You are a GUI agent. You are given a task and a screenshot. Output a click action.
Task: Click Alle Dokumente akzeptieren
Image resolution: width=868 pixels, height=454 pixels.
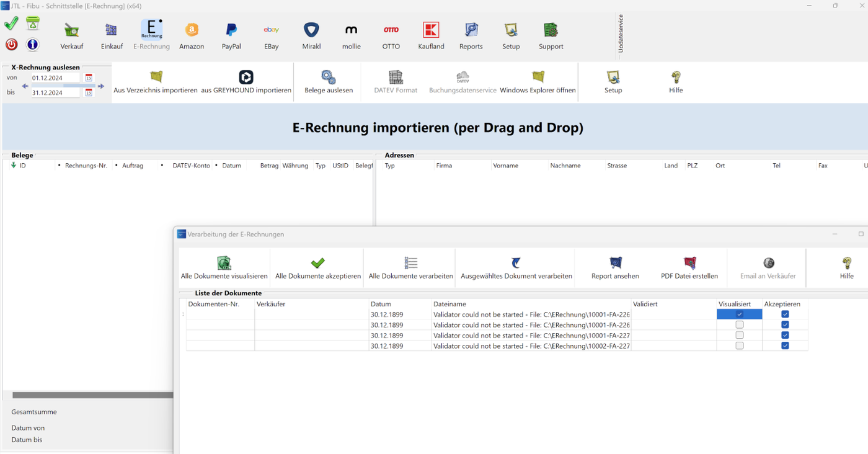tap(318, 268)
